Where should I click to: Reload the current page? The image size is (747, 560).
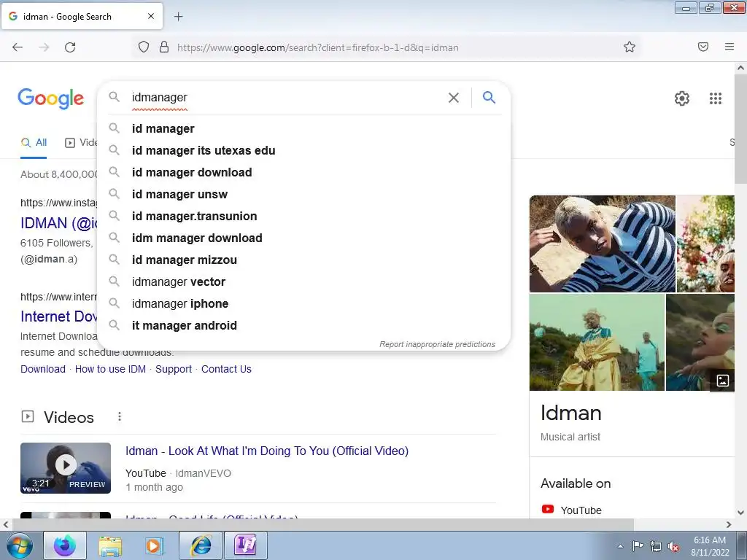tap(70, 47)
